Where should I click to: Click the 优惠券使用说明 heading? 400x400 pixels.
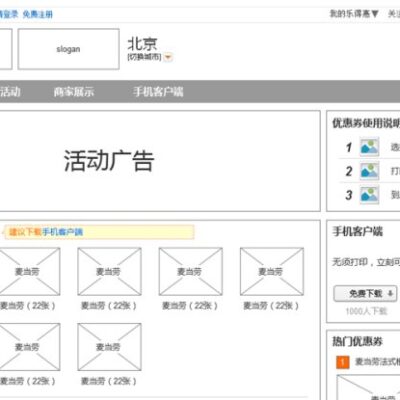366,123
